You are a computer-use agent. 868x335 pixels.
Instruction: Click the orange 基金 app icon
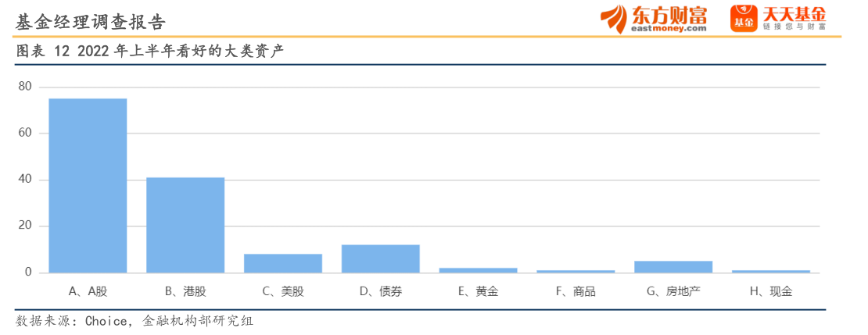click(743, 19)
